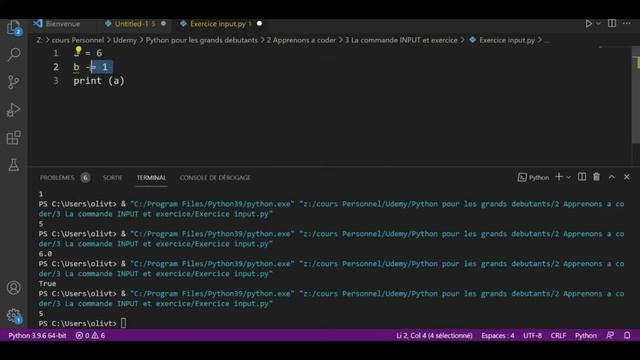Click the '6' value on line 1

[x=99, y=53]
